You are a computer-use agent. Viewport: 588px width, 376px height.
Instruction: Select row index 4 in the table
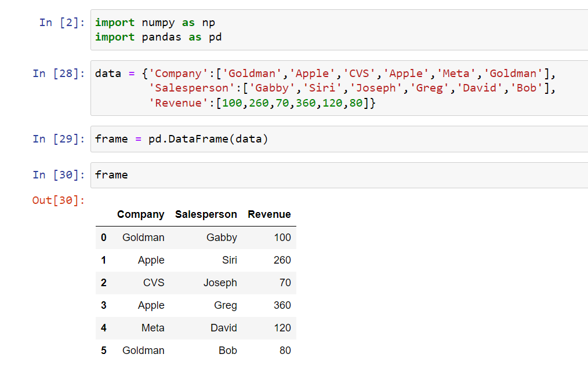(x=103, y=328)
